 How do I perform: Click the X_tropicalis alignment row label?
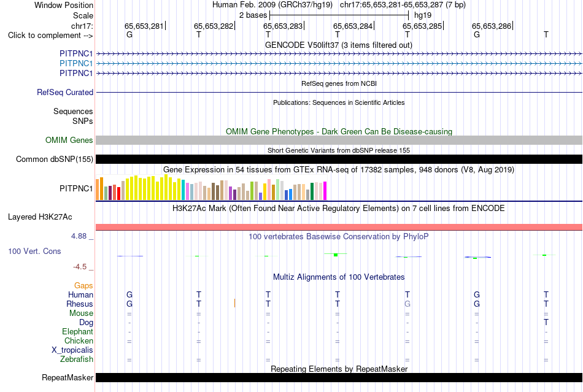(72, 350)
